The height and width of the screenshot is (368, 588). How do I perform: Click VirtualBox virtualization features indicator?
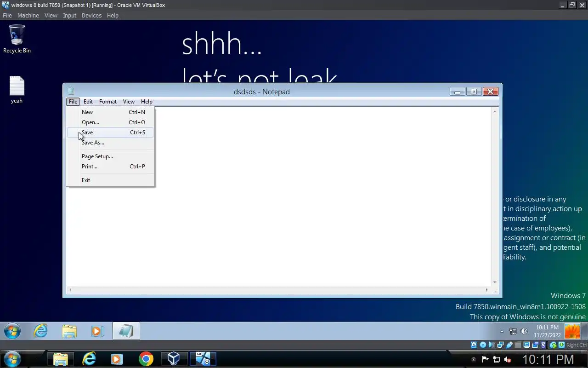click(x=544, y=345)
